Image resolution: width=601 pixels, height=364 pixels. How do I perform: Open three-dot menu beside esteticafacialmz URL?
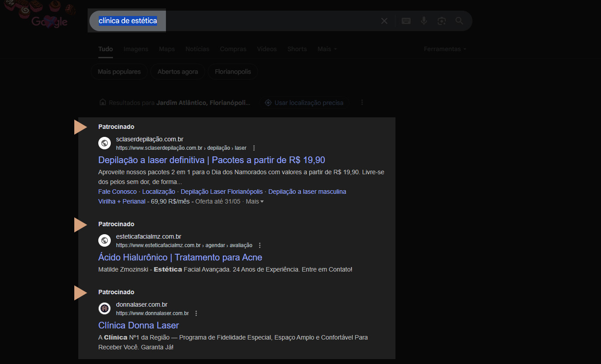tap(260, 245)
